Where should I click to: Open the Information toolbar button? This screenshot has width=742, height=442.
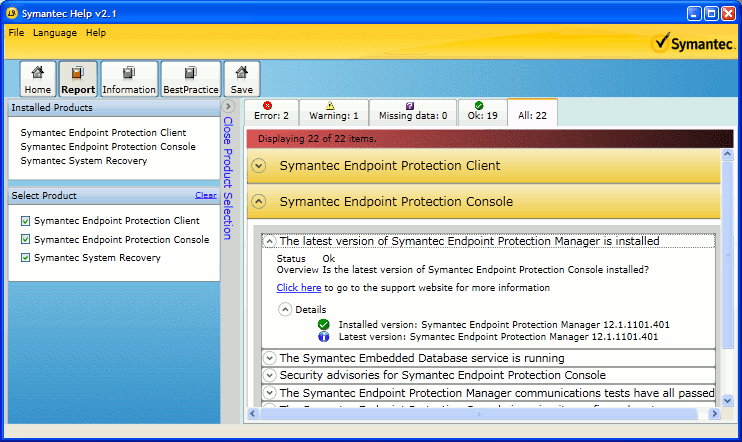(x=129, y=79)
